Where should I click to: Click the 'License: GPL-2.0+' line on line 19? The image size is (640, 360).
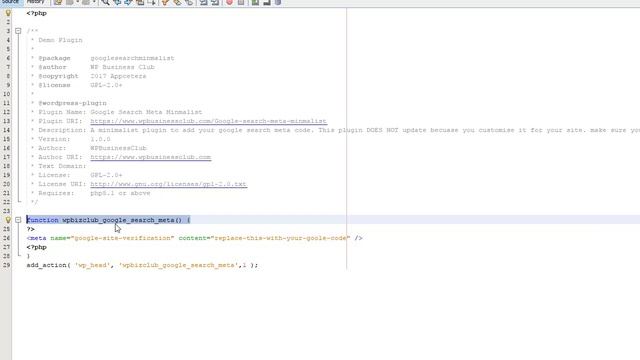[x=80, y=175]
